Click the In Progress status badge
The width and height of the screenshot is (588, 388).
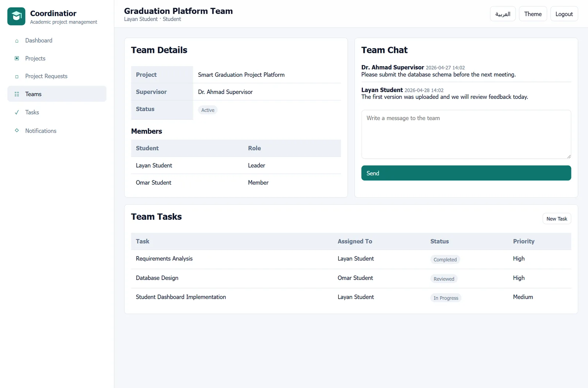point(446,298)
